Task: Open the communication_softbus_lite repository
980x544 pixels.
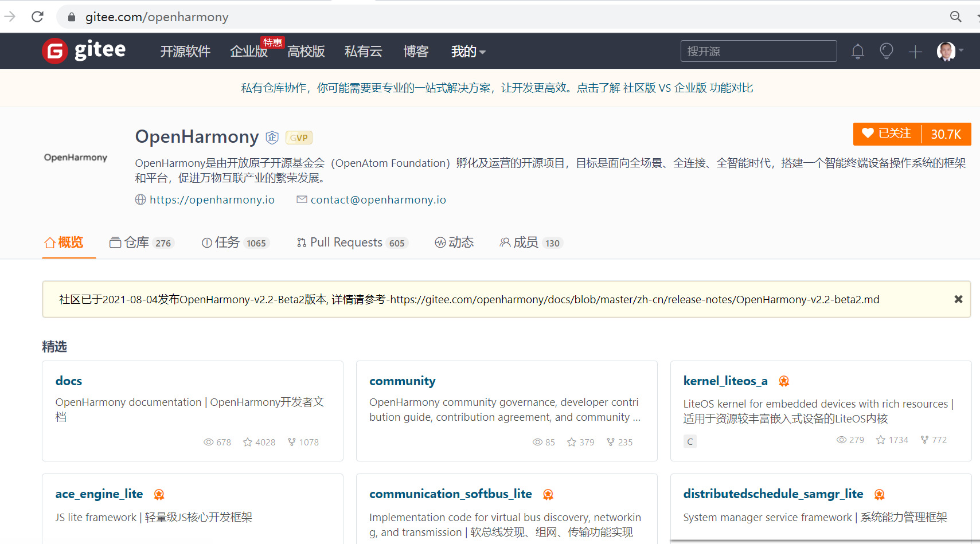Action: (451, 494)
